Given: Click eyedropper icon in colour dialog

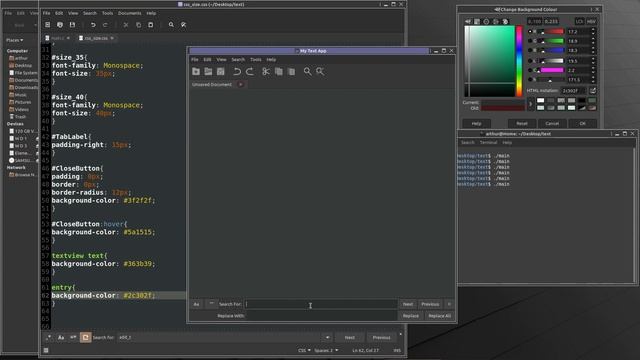Looking at the screenshot, I should pyautogui.click(x=468, y=21).
